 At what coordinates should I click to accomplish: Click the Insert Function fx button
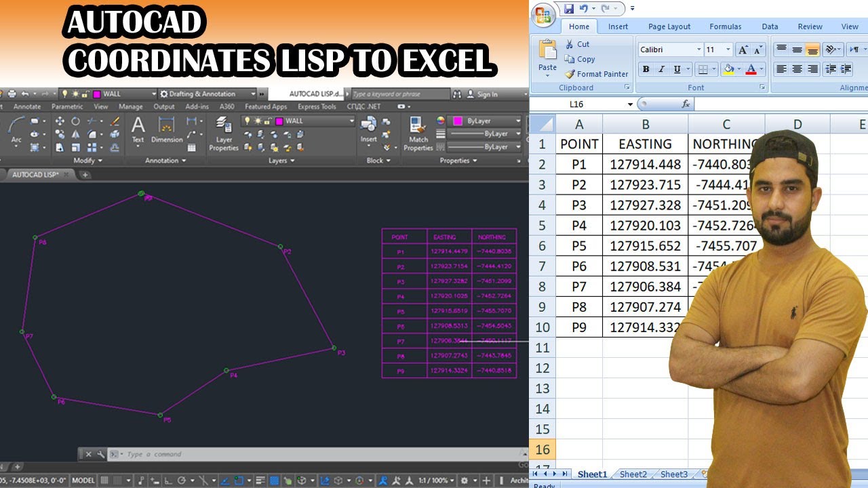coord(686,104)
